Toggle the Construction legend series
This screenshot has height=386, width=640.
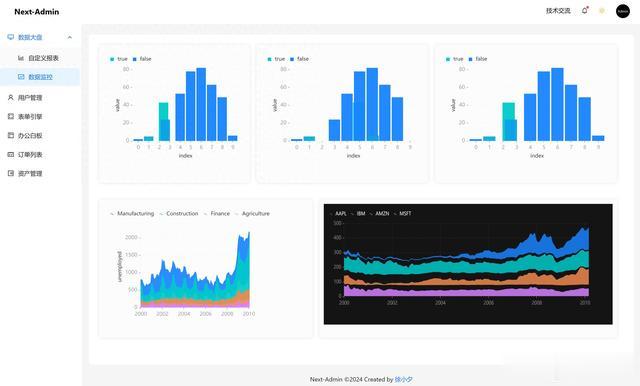pyautogui.click(x=179, y=213)
